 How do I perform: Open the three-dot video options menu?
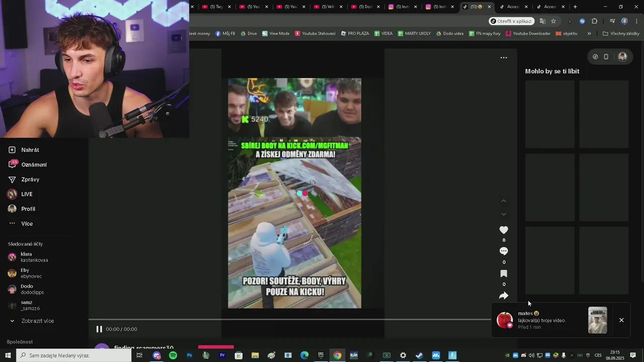tap(504, 58)
